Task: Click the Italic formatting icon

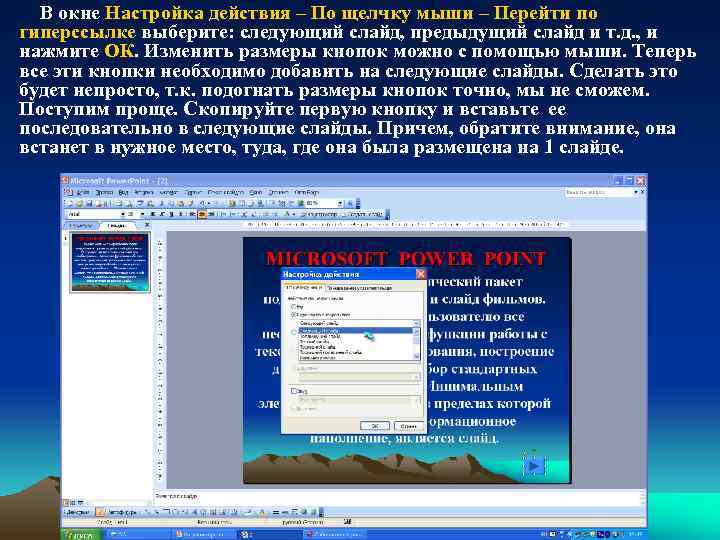Action: pyautogui.click(x=162, y=214)
